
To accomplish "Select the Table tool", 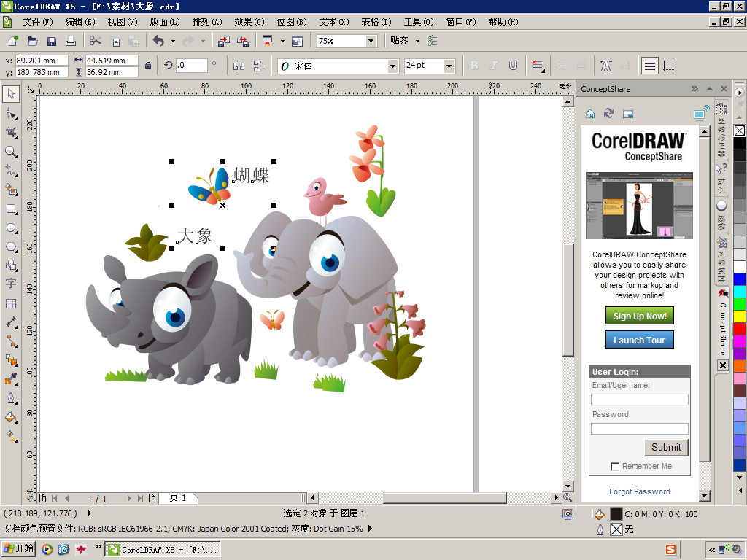I will pos(11,303).
